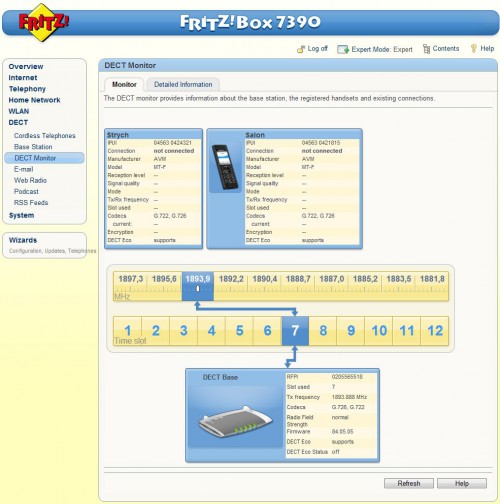Click time slot 6
Image resolution: width=500 pixels, height=504 pixels.
(x=268, y=331)
